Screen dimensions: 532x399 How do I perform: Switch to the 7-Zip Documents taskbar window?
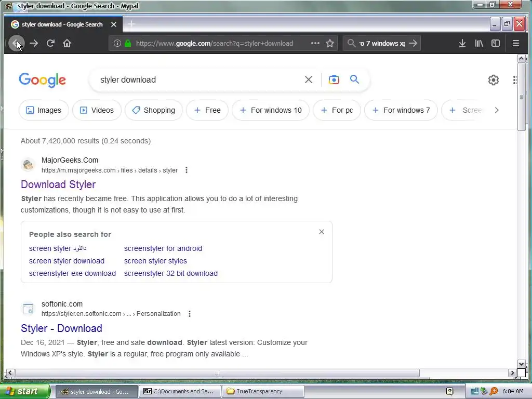pos(180,392)
